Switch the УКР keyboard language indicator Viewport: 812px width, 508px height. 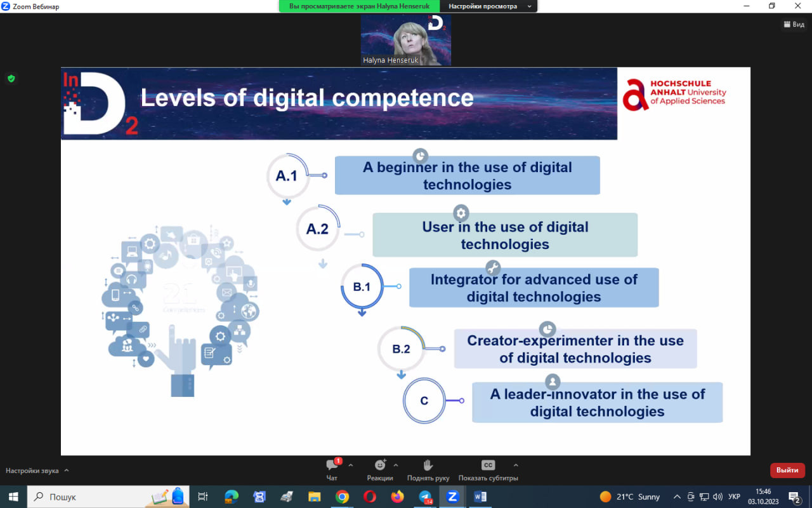coord(734,497)
